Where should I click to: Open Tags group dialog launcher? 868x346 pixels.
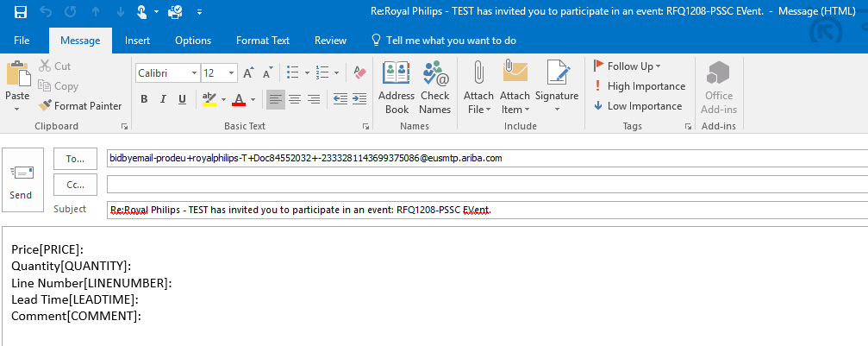(x=688, y=127)
